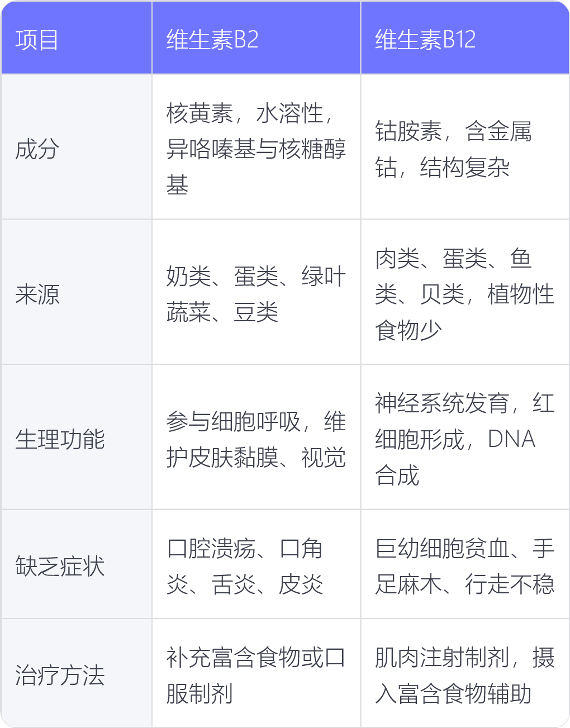Click the 治疗方法 row label
Screen dimensions: 570x728
click(77, 673)
